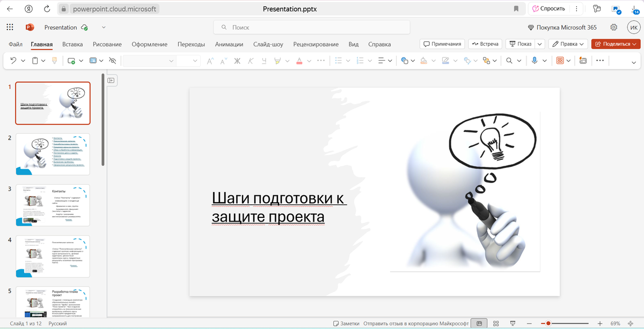Open the settings gear icon
This screenshot has width=644, height=329.
614,27
